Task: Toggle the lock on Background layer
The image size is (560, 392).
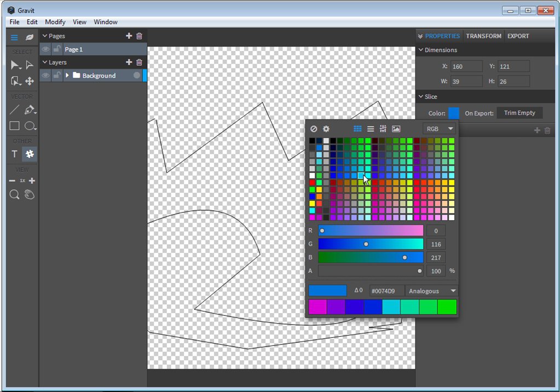Action: pyautogui.click(x=57, y=76)
